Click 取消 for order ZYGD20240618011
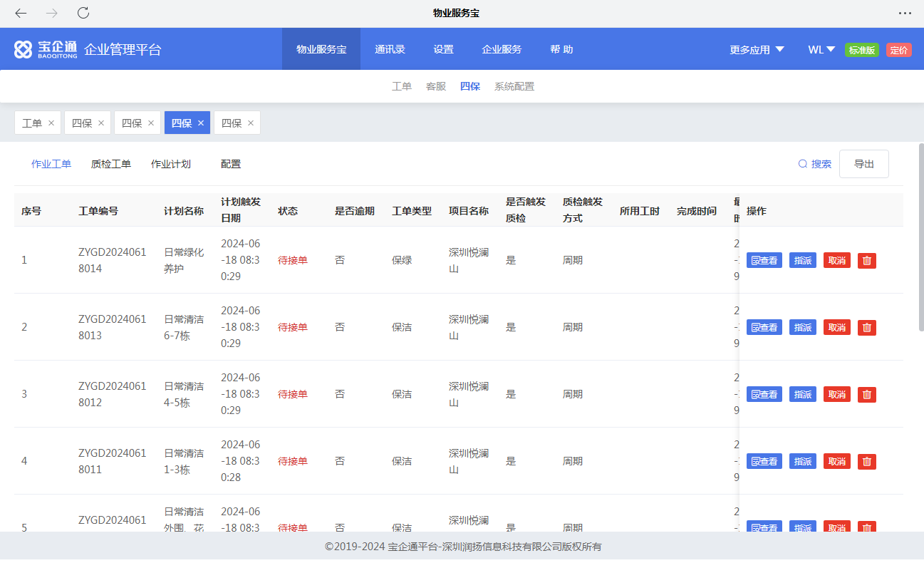This screenshot has height=563, width=924. [x=837, y=461]
